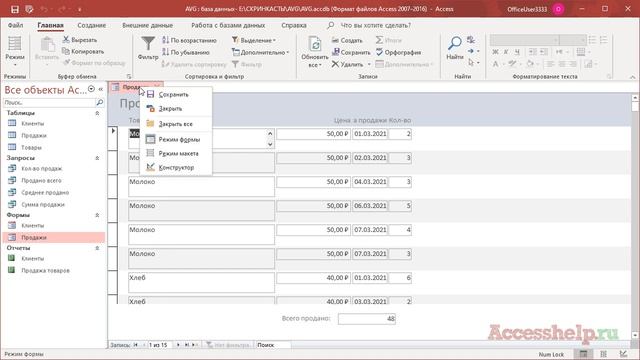Click the record Поиск search box
The height and width of the screenshot is (360, 640).
coord(273,345)
